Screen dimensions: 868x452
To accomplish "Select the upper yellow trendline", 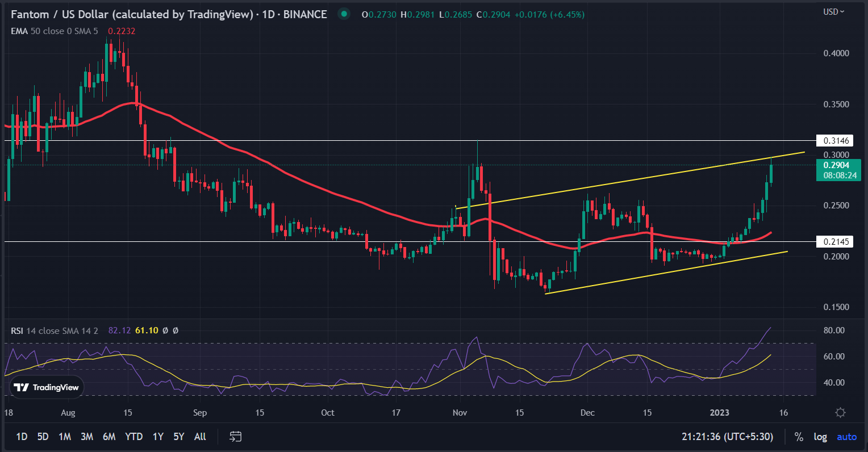I will [x=631, y=179].
